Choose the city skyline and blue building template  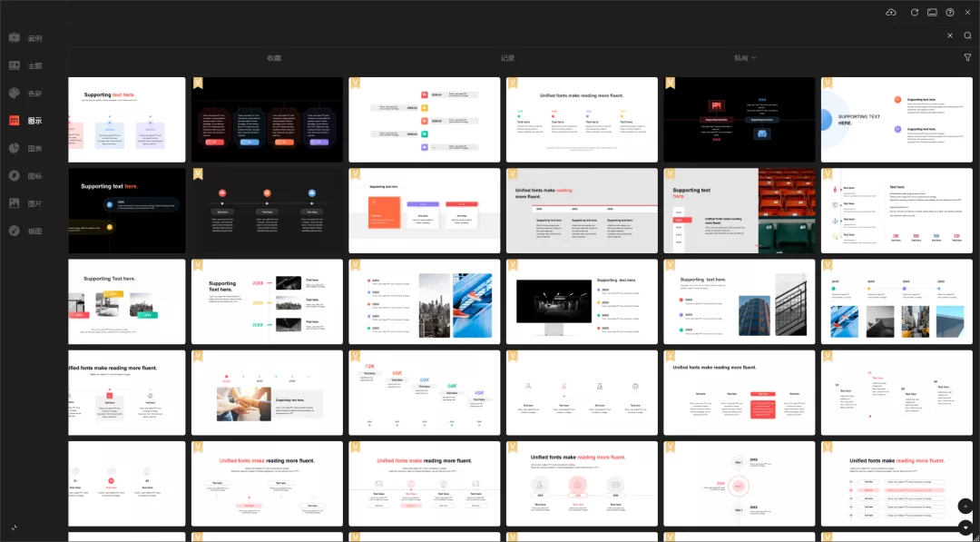pyautogui.click(x=425, y=301)
